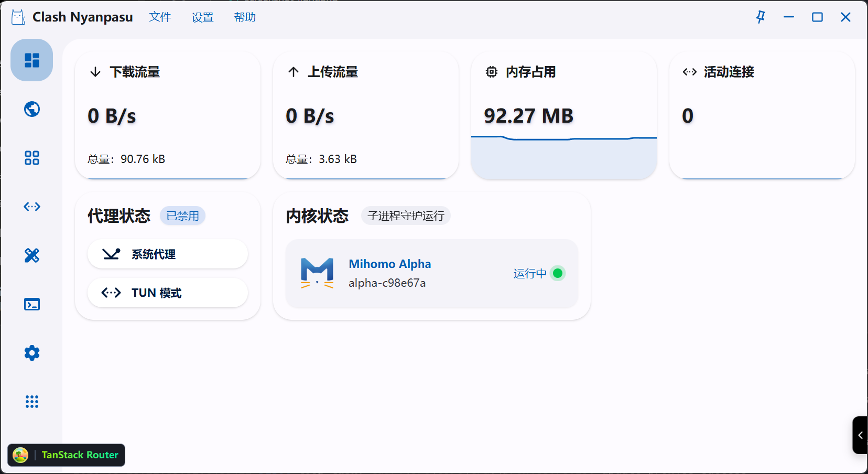
Task: Toggle the 系统代理 system proxy button
Action: click(x=168, y=254)
